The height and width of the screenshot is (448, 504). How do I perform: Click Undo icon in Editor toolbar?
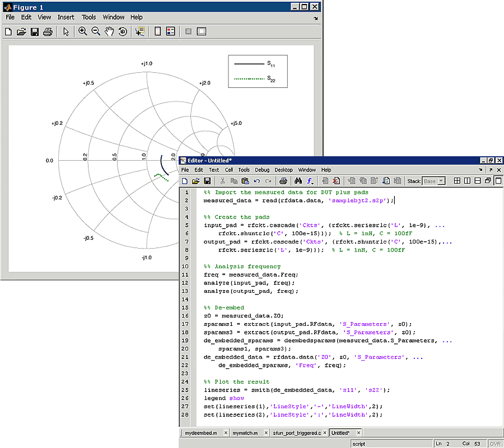pyautogui.click(x=257, y=181)
